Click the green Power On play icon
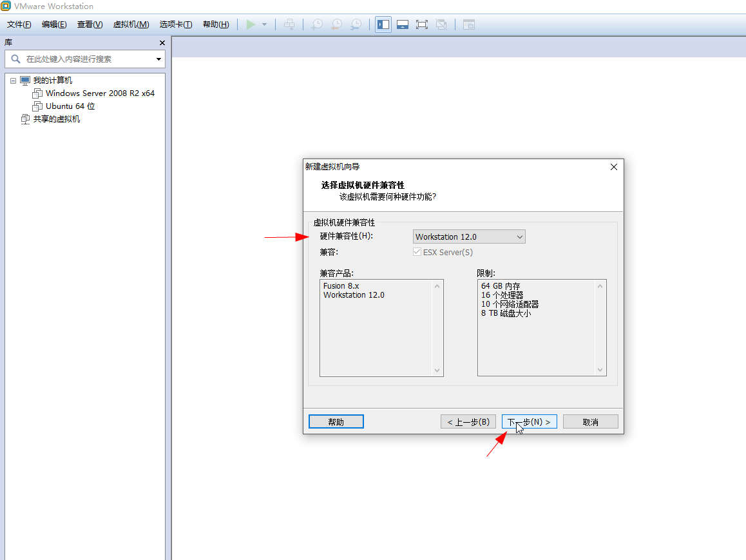Image resolution: width=746 pixels, height=560 pixels. pos(251,24)
